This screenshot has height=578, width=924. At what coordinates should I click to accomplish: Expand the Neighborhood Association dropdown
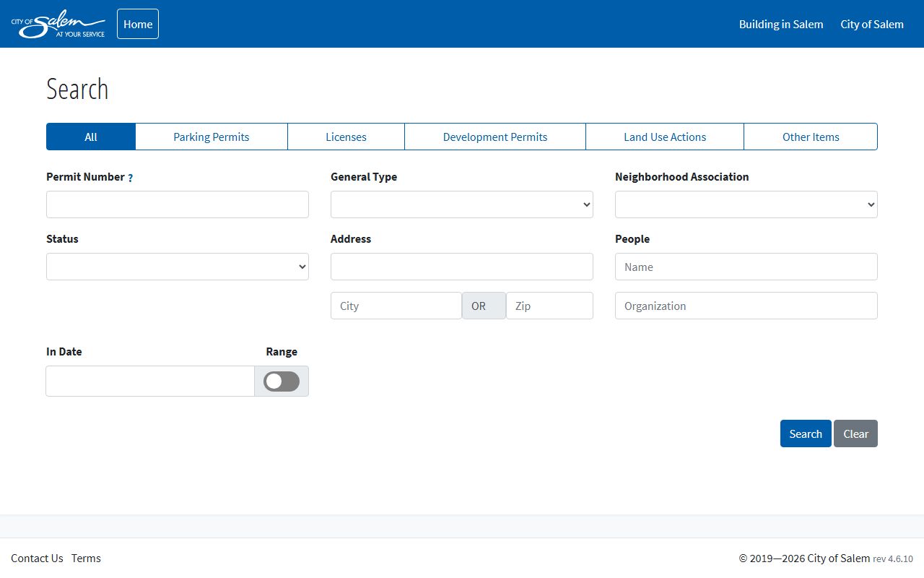pyautogui.click(x=746, y=204)
